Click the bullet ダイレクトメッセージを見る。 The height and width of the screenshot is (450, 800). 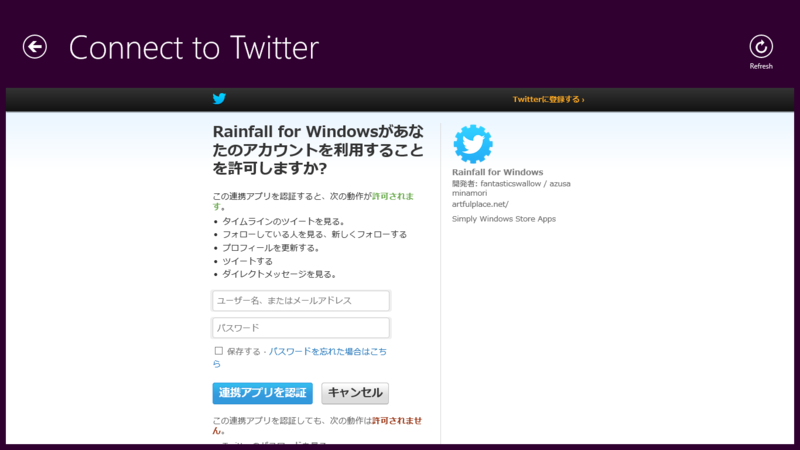tap(280, 274)
